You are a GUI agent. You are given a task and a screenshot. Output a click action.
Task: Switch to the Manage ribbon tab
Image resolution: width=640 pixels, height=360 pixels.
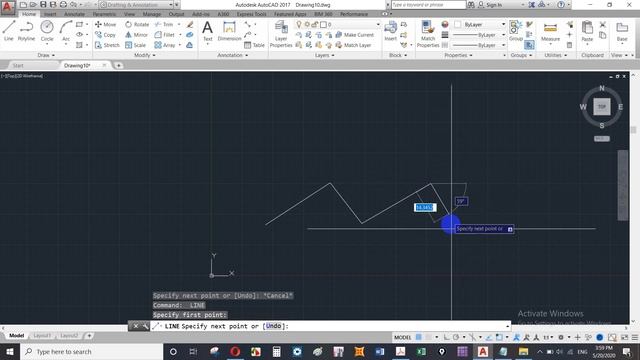click(x=152, y=14)
